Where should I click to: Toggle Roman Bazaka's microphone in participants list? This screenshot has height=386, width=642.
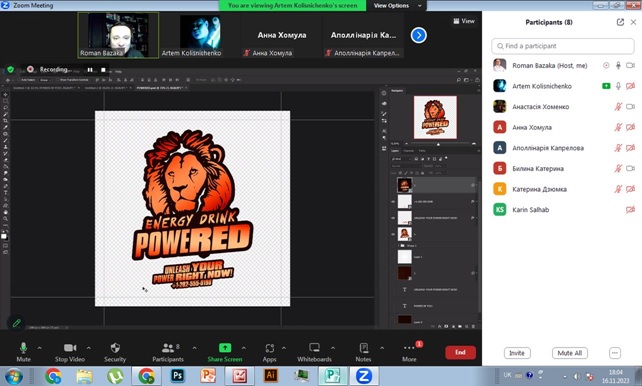618,65
